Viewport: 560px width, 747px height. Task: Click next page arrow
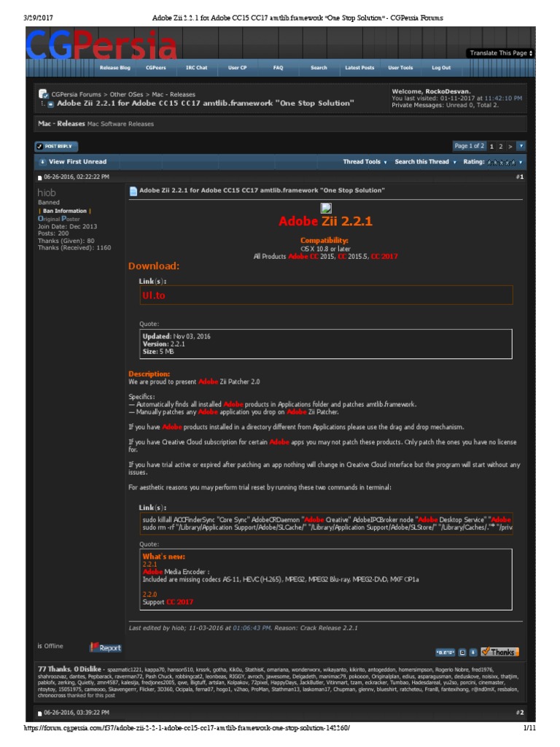(510, 146)
